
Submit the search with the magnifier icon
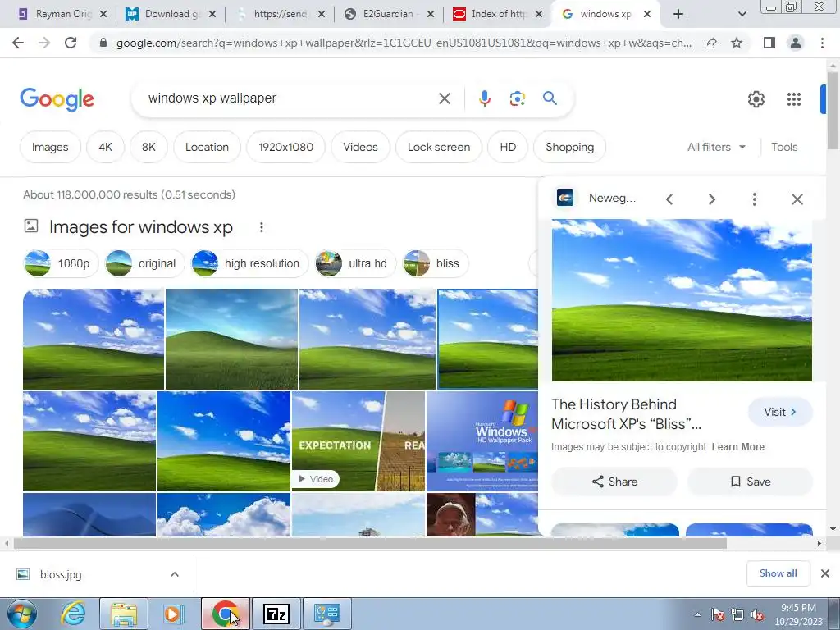[550, 98]
